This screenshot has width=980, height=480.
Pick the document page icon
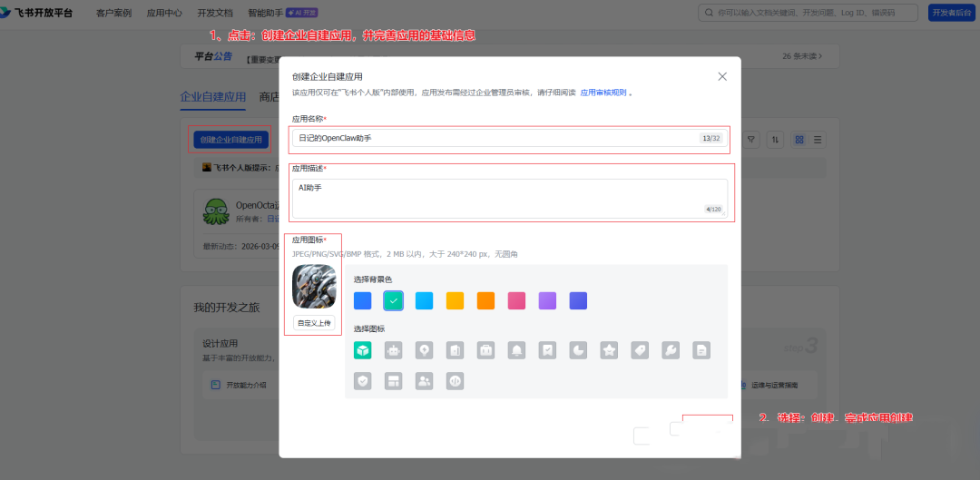(701, 350)
